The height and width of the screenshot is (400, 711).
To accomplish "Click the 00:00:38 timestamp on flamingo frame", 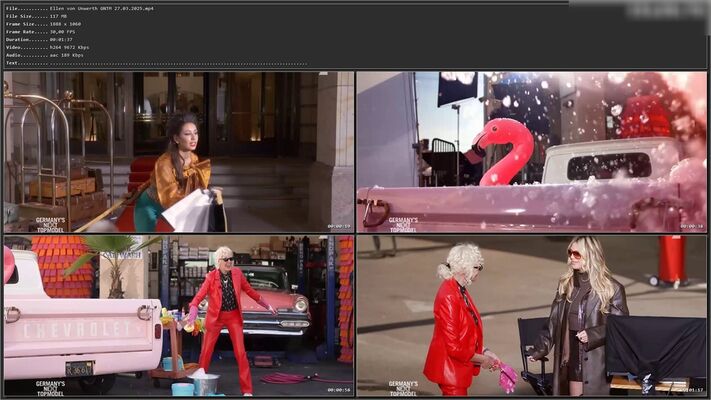I will click(x=692, y=226).
